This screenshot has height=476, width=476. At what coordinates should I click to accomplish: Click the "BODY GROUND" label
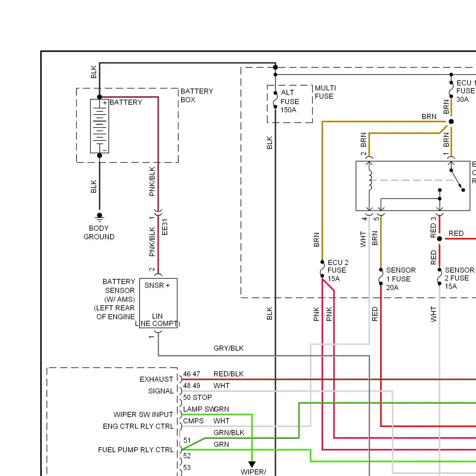(x=99, y=233)
